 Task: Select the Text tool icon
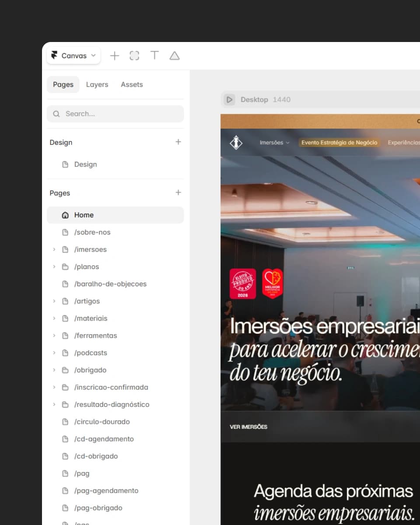coord(154,56)
